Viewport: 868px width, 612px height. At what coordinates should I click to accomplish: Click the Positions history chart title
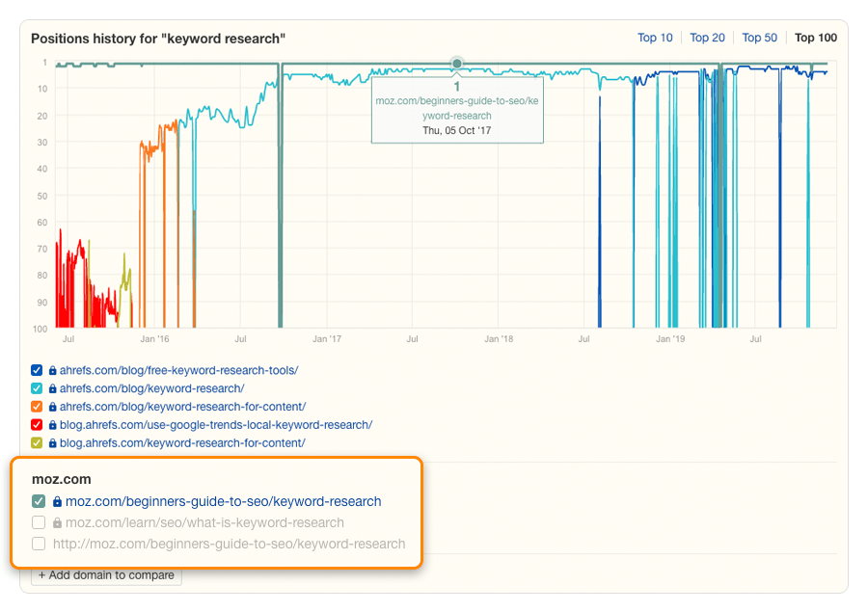(158, 39)
